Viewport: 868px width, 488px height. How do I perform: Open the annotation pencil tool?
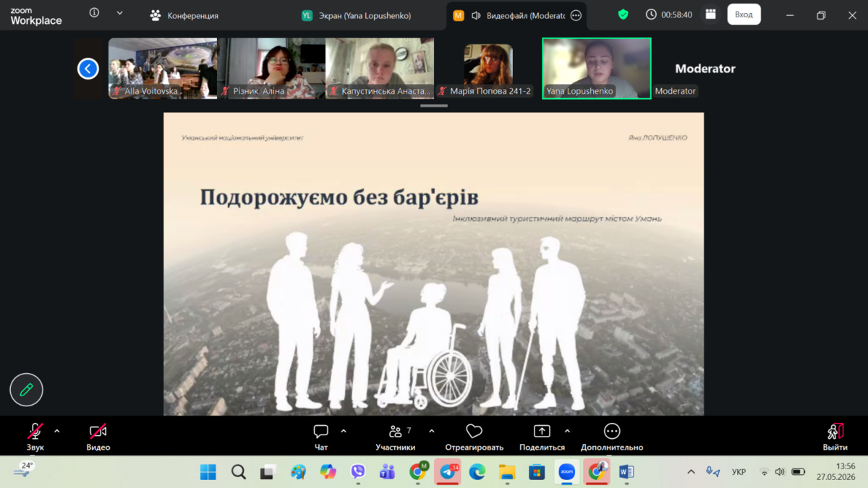pyautogui.click(x=27, y=390)
